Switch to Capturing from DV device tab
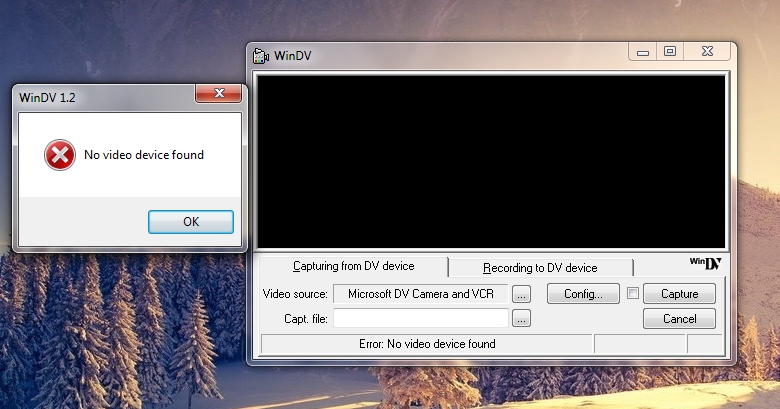780x409 pixels. [x=353, y=266]
